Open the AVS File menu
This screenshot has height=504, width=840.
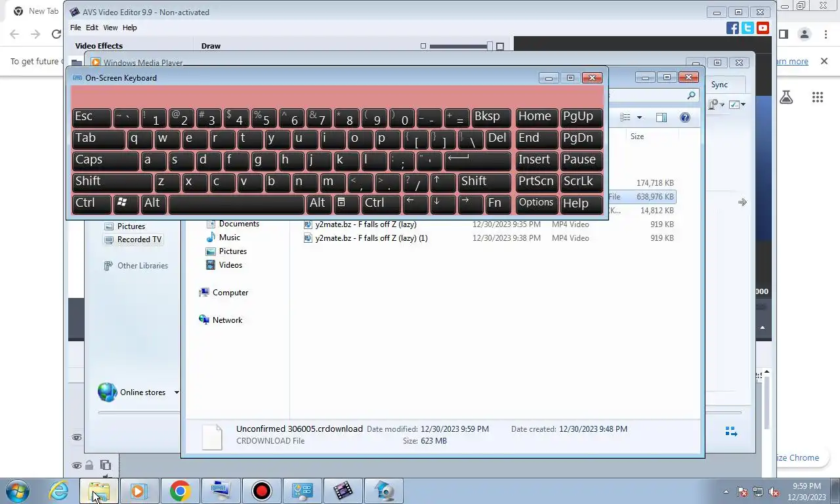pos(75,28)
